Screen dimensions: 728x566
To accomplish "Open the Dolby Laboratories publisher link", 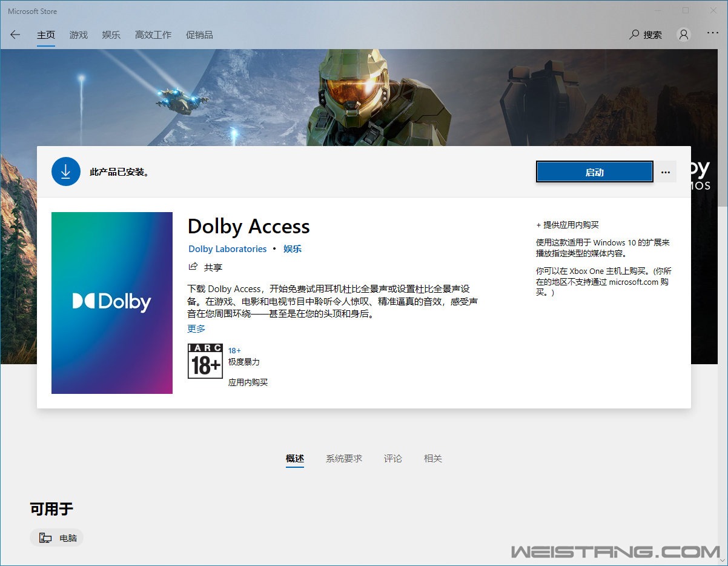I will tap(228, 249).
